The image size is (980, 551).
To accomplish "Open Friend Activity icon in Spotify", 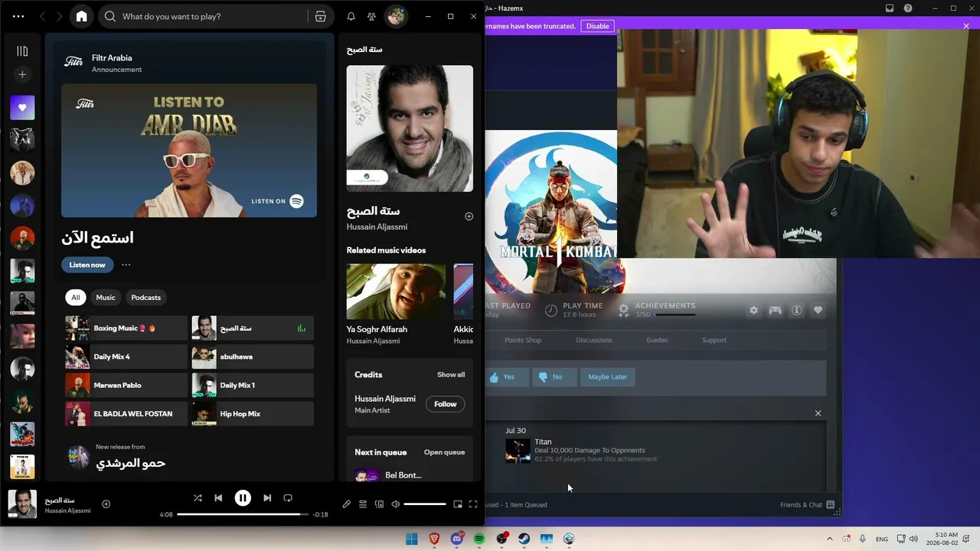I will pyautogui.click(x=371, y=16).
